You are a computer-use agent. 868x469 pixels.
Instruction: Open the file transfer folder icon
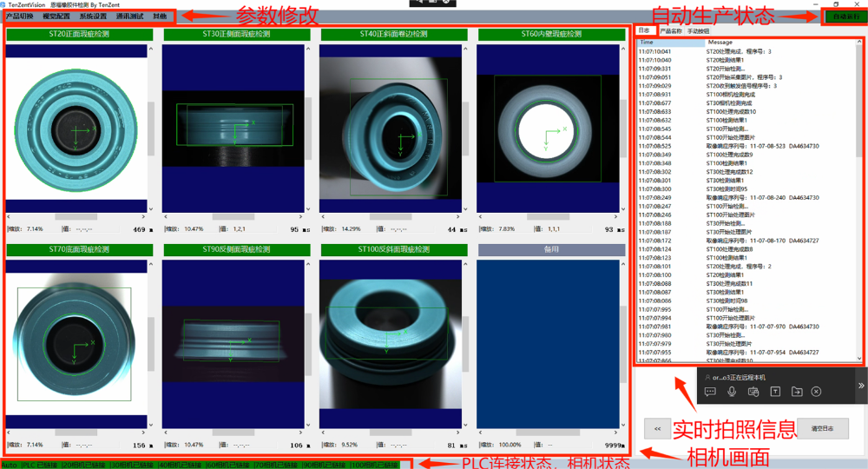pos(797,392)
